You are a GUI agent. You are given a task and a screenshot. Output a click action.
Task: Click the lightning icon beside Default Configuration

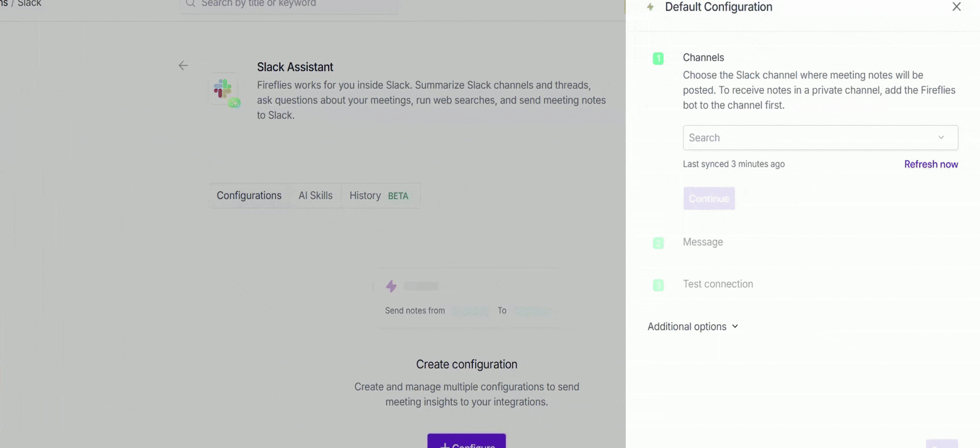[x=650, y=7]
